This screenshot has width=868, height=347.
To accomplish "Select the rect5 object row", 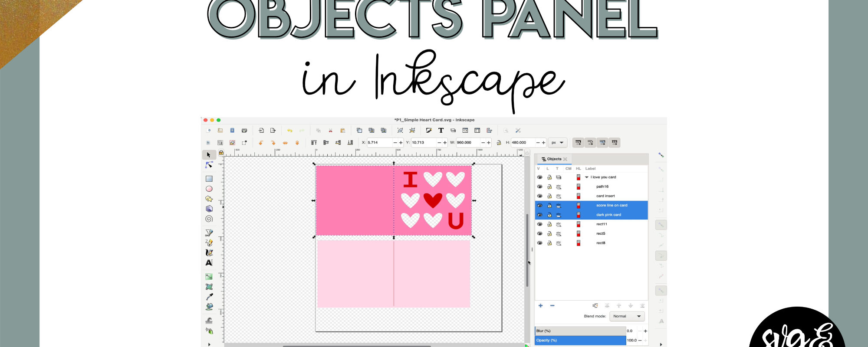I will tap(592, 234).
